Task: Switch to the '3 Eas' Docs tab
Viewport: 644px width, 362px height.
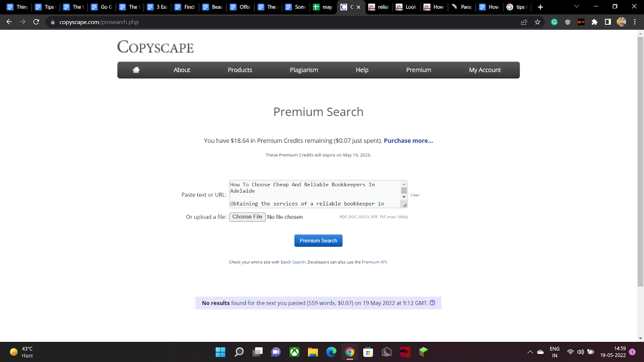Action: coord(158,7)
